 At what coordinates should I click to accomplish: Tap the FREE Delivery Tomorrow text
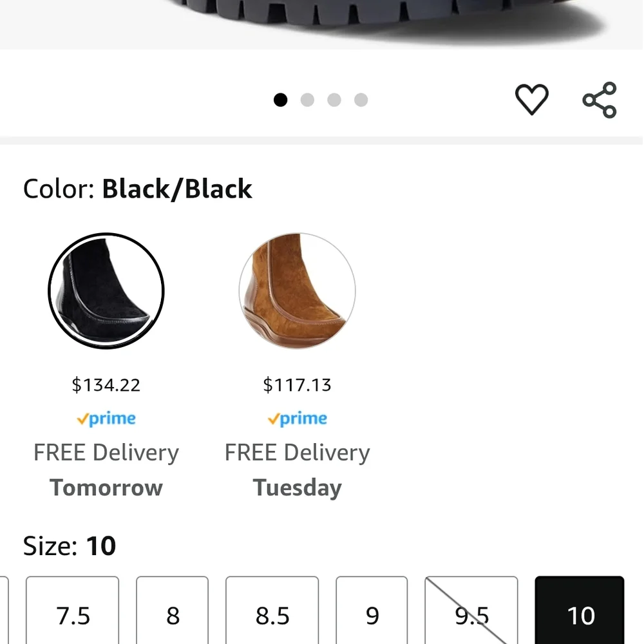click(106, 470)
